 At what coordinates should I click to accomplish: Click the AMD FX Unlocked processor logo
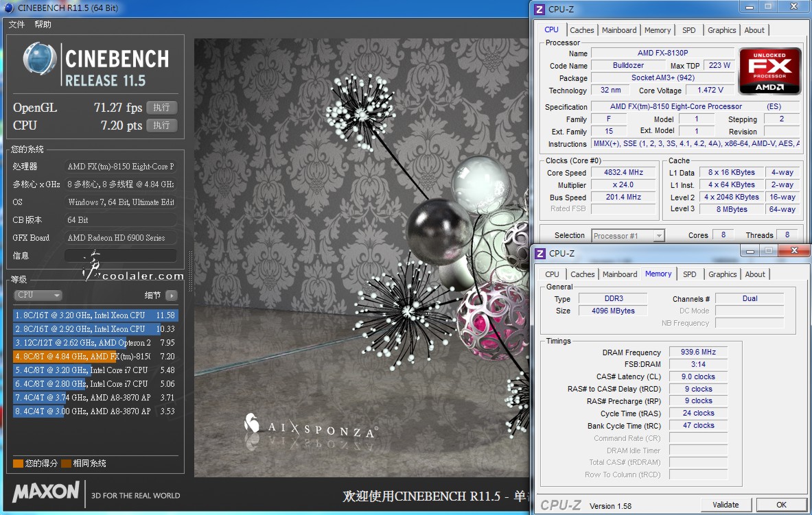(x=769, y=71)
